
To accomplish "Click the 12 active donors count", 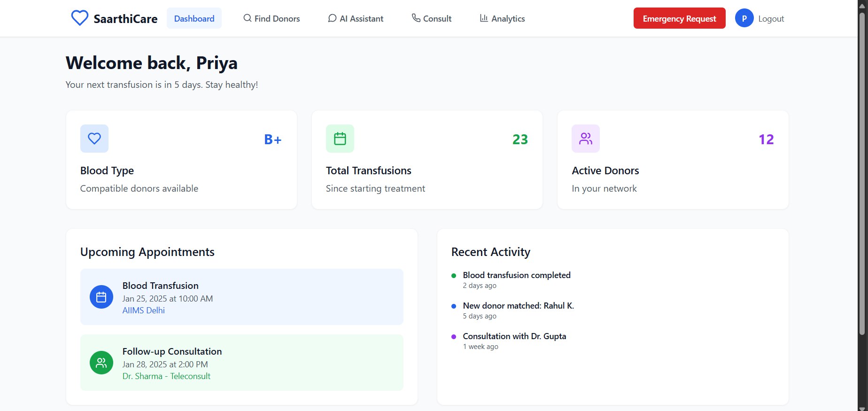I will (766, 140).
